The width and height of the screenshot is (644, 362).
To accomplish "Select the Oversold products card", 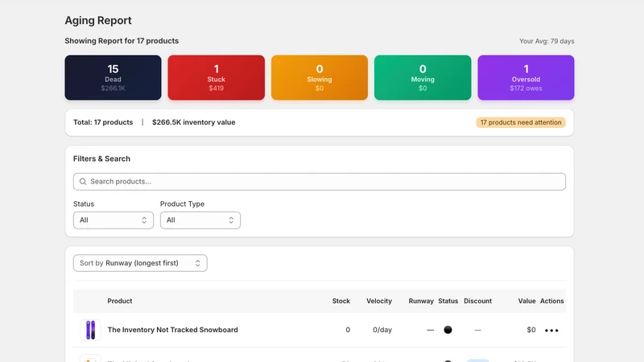I will click(526, 77).
